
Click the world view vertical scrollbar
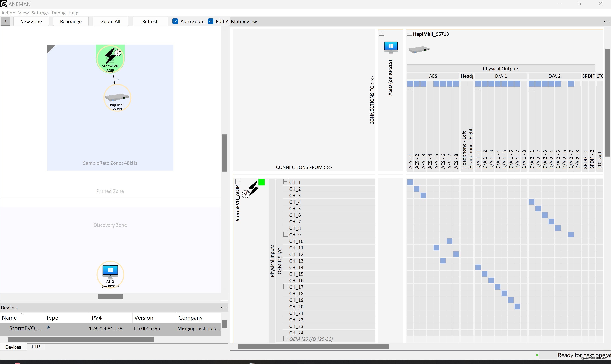(224, 153)
